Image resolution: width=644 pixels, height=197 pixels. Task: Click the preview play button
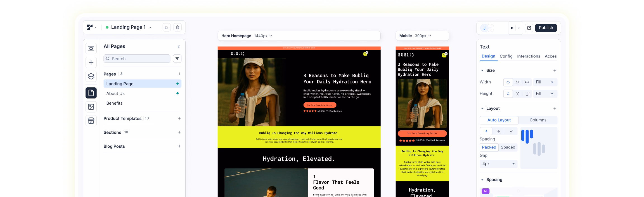[x=512, y=28]
